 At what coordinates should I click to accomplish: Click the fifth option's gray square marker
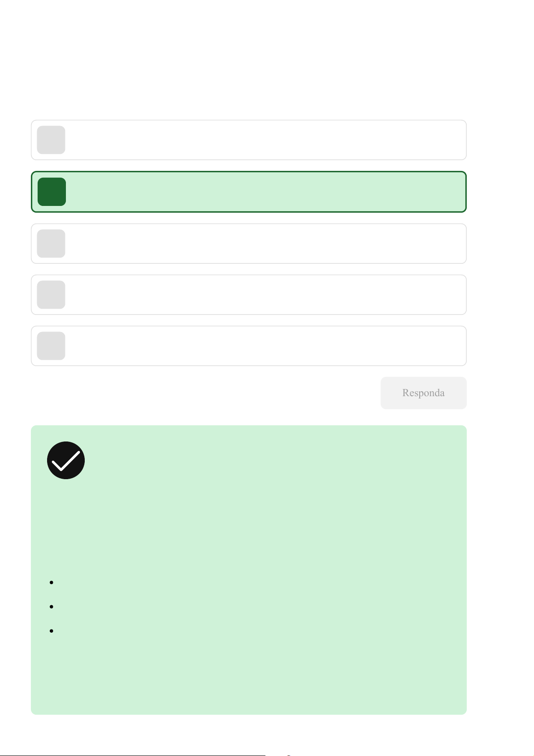coord(51,346)
